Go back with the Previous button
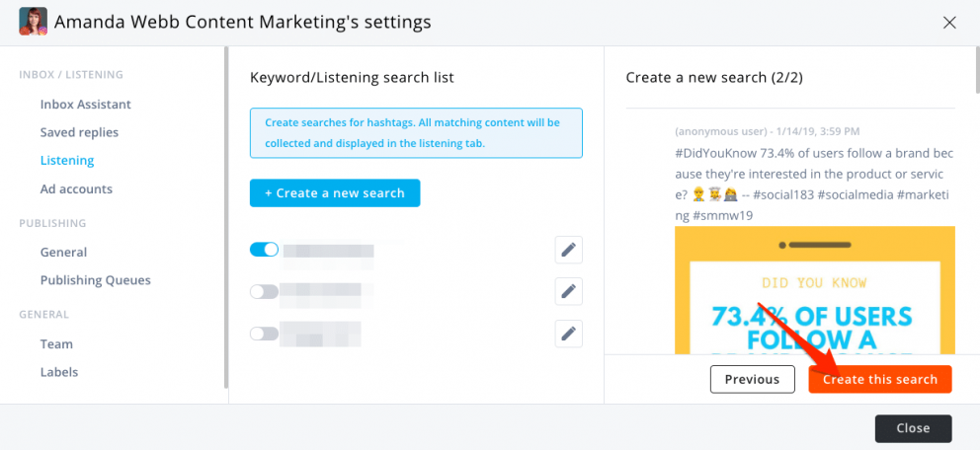Viewport: 980px width, 450px height. pos(752,379)
